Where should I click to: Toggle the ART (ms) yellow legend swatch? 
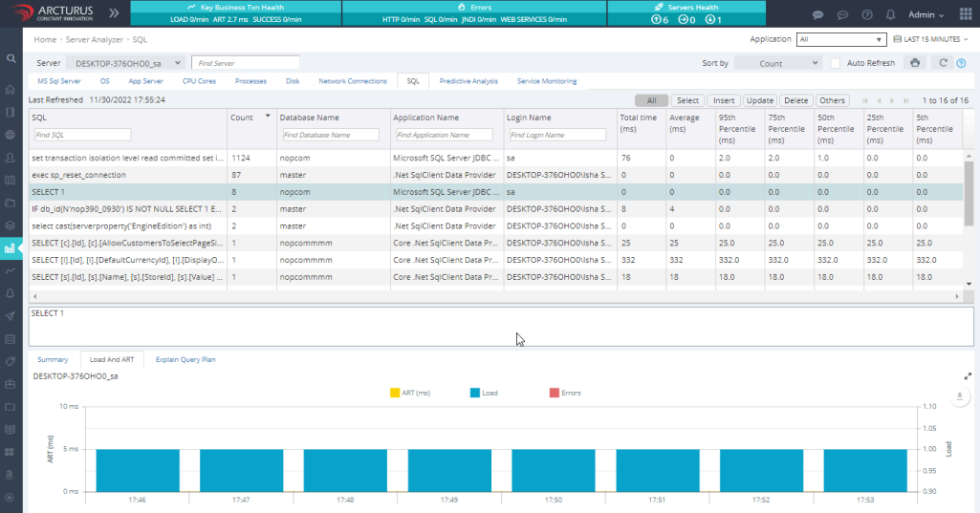[394, 393]
